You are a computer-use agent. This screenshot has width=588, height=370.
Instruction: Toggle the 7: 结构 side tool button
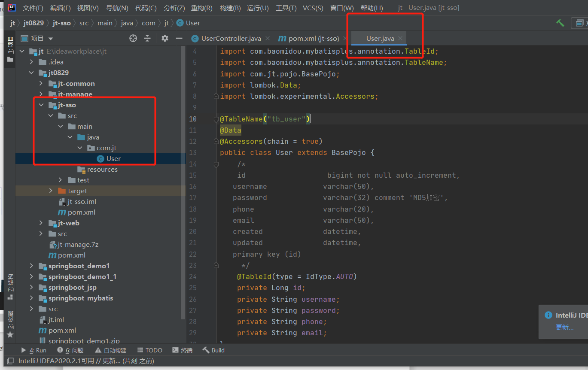[10, 287]
